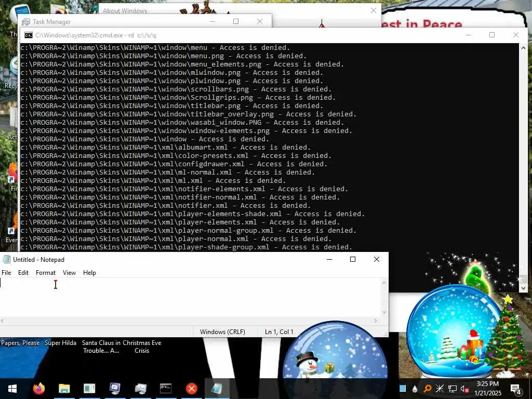Maximize the Task Manager window
Image resolution: width=532 pixels, height=399 pixels.
(236, 21)
